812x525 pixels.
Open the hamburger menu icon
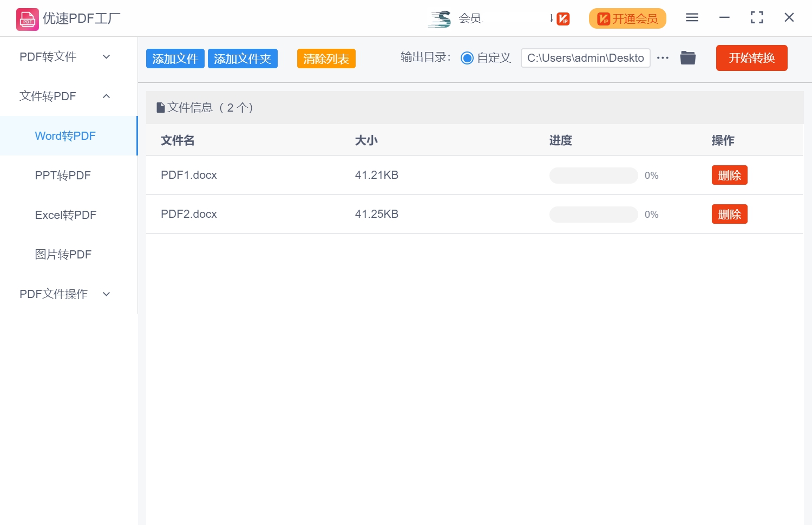[691, 17]
